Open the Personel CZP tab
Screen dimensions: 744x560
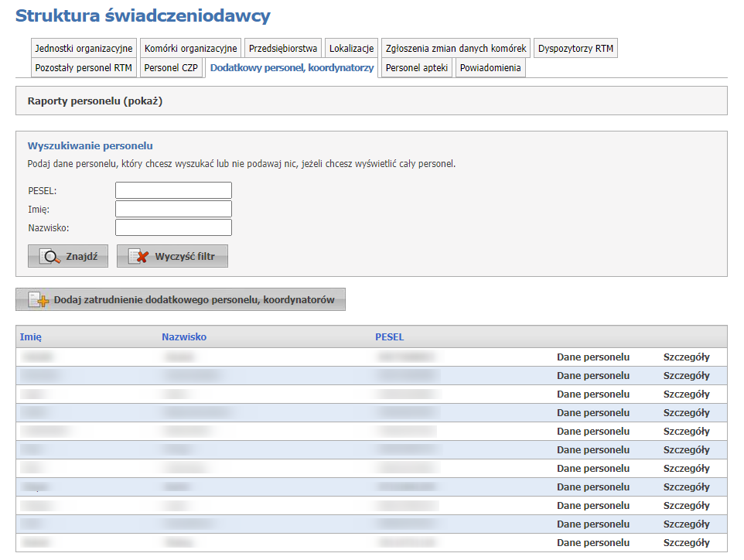tap(171, 68)
